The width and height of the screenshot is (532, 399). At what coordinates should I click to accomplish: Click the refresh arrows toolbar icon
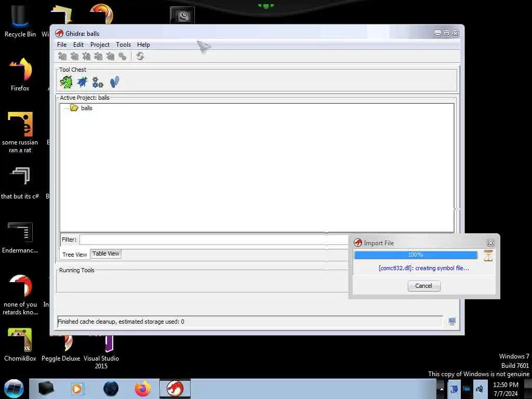coord(140,56)
